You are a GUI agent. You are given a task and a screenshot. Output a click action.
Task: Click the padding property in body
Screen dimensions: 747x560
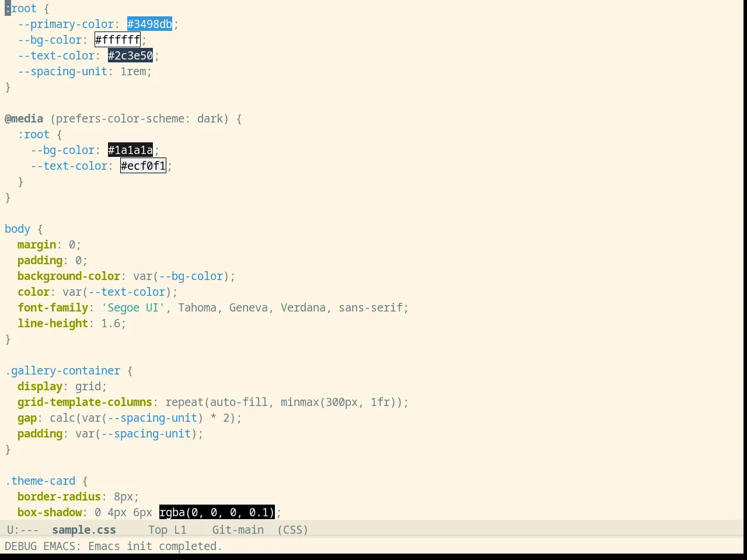pyautogui.click(x=40, y=260)
